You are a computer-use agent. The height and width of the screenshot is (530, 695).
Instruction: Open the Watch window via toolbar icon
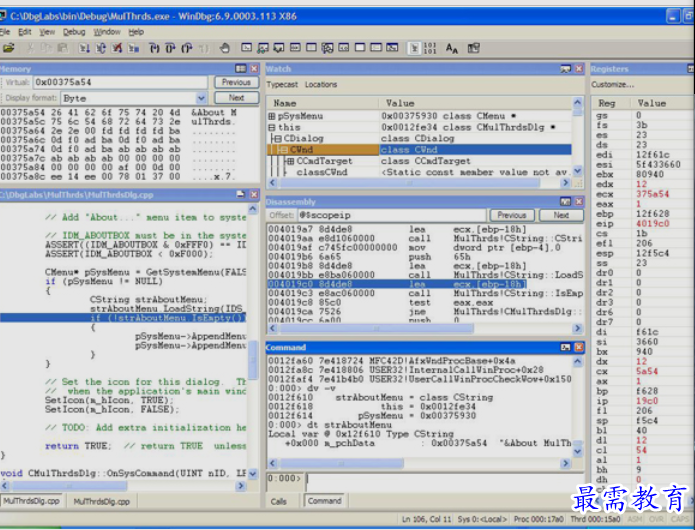(x=263, y=47)
